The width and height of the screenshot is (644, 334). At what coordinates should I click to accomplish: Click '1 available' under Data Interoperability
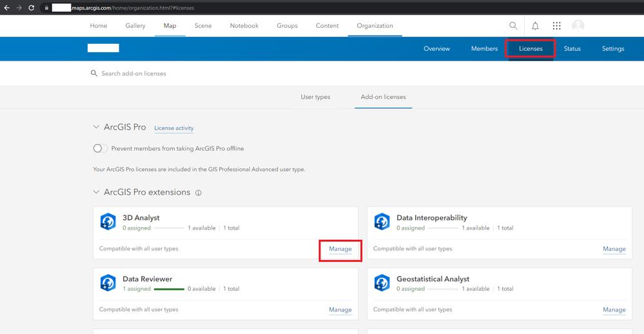476,228
